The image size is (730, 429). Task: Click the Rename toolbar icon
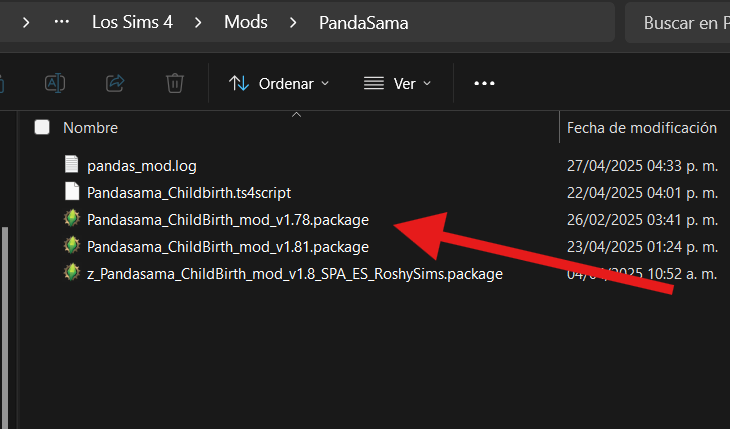point(55,83)
